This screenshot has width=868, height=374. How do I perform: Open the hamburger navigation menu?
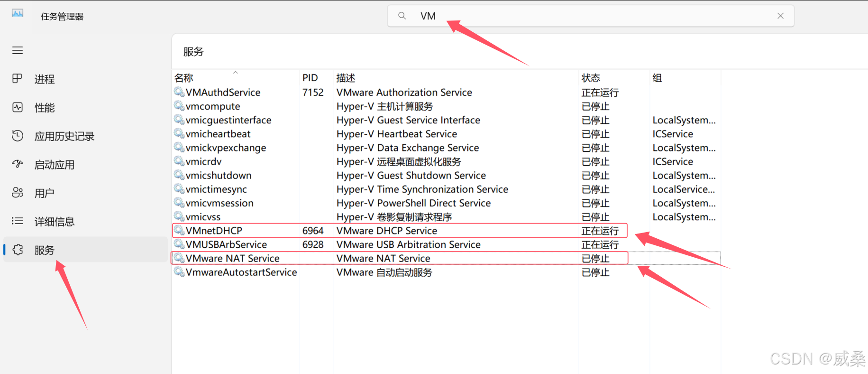tap(18, 50)
